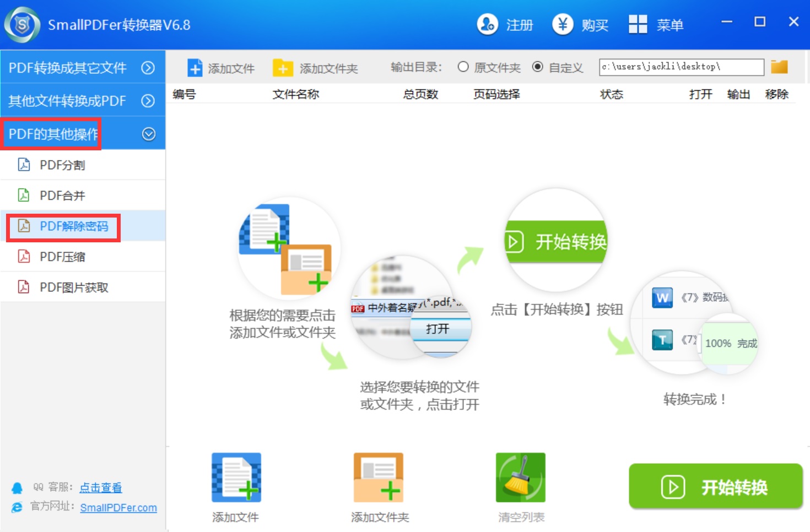Screen dimensions: 810x532
Task: Click the 状态 column header
Action: 612,94
